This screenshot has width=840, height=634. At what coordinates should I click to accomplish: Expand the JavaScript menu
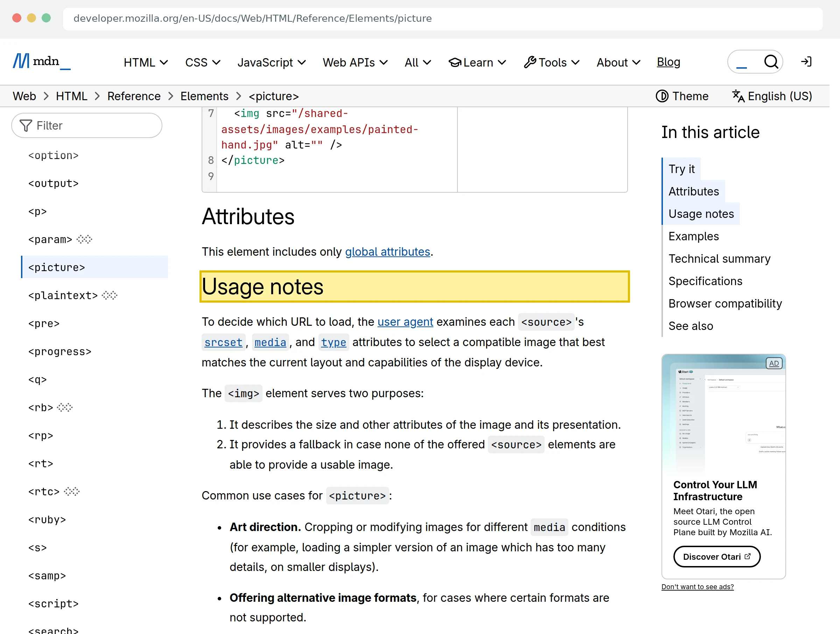pos(272,62)
